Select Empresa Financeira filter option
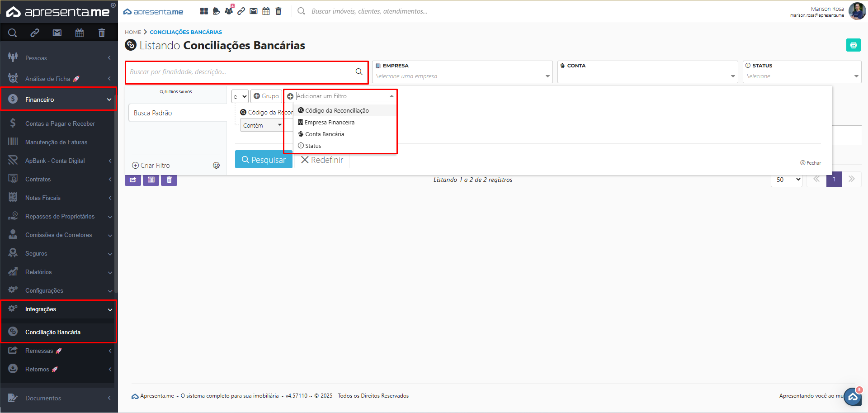Screen dimensions: 868x413 329,123
